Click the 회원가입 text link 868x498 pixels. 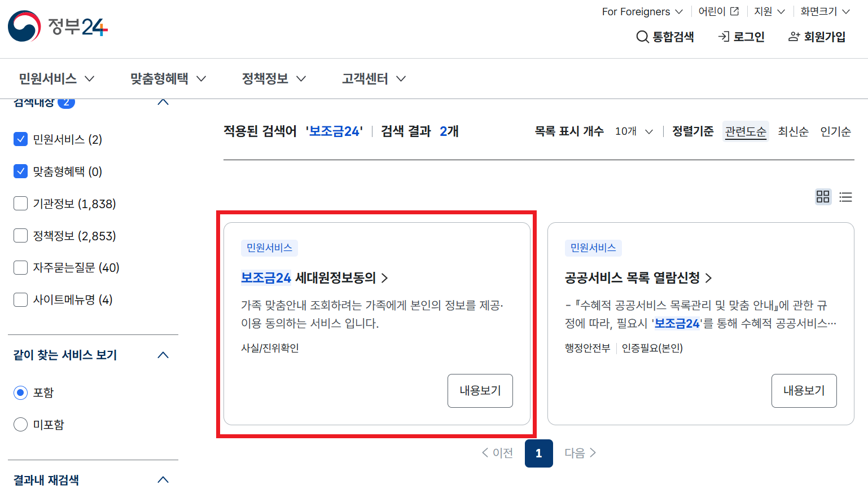pyautogui.click(x=825, y=37)
